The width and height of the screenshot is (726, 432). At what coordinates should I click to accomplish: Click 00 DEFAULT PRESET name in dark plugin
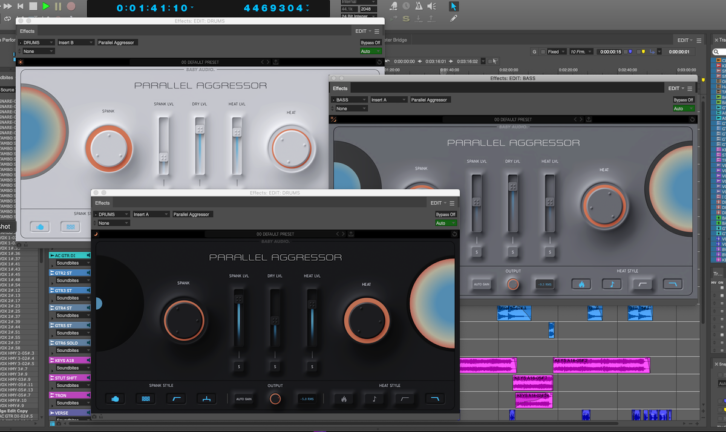[275, 234]
